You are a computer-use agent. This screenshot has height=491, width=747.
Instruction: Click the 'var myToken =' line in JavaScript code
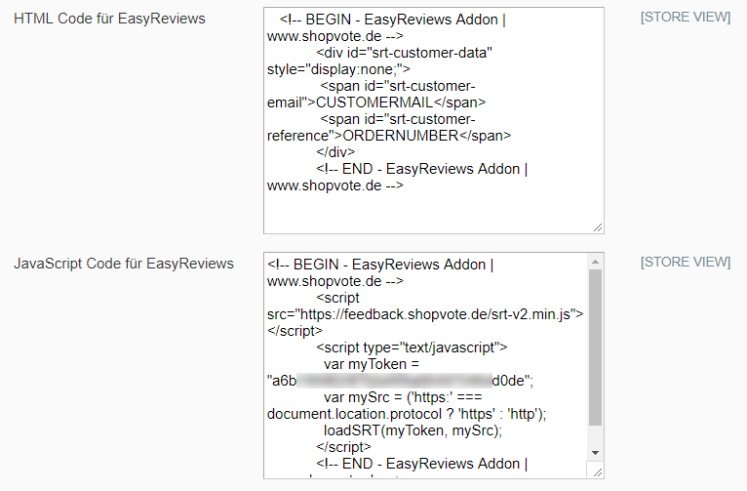coord(372,364)
